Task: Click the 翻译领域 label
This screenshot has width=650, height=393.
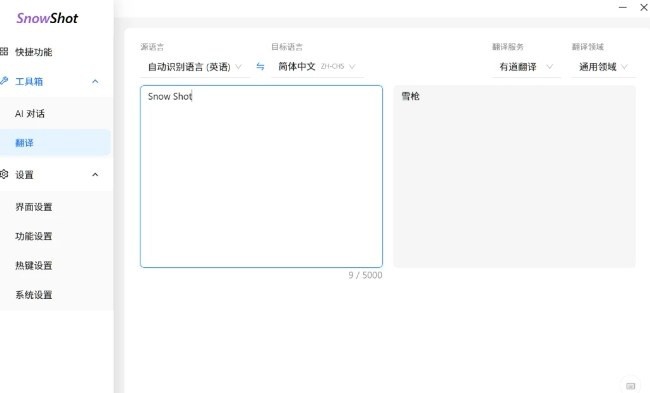Action: [587, 47]
